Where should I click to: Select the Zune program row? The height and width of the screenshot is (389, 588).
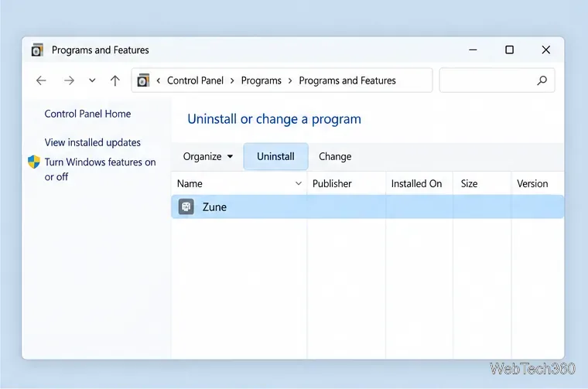pyautogui.click(x=367, y=206)
